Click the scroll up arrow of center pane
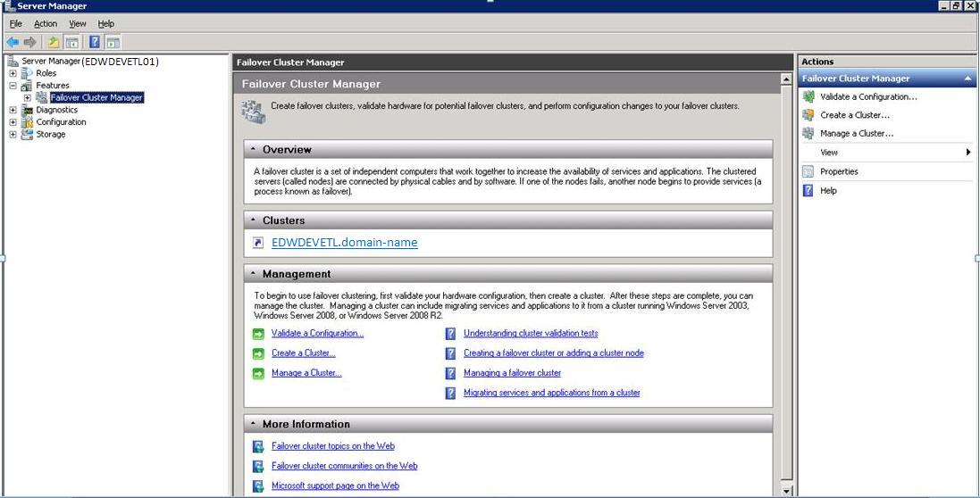The image size is (980, 498). pyautogui.click(x=786, y=80)
